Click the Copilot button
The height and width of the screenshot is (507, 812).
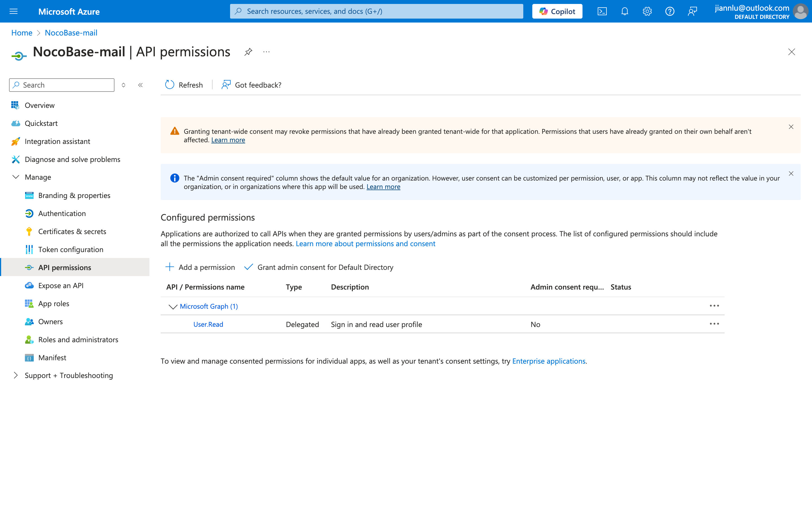pos(557,11)
